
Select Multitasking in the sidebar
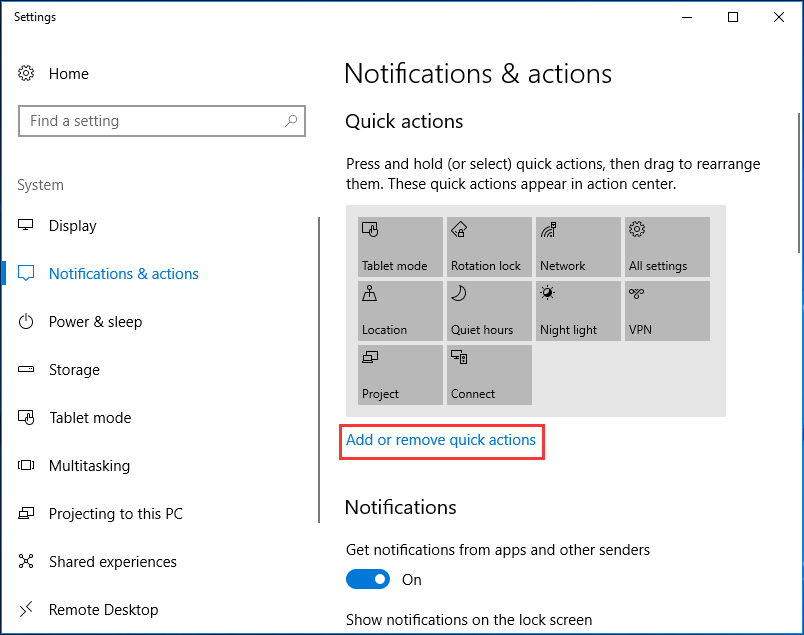coord(89,466)
